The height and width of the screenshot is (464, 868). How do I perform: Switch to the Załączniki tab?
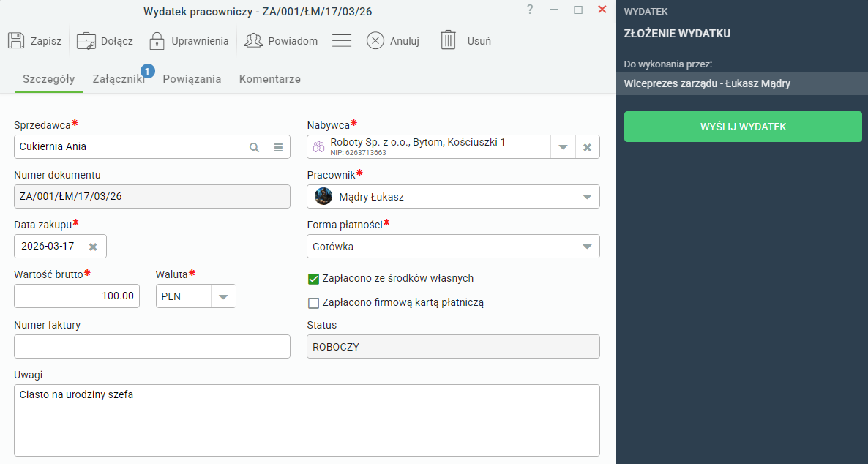(x=119, y=79)
